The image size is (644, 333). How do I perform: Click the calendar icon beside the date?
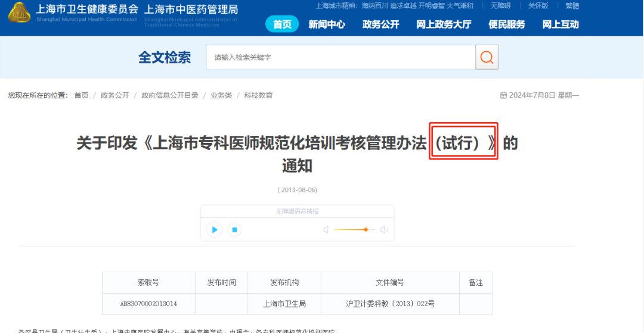[503, 95]
